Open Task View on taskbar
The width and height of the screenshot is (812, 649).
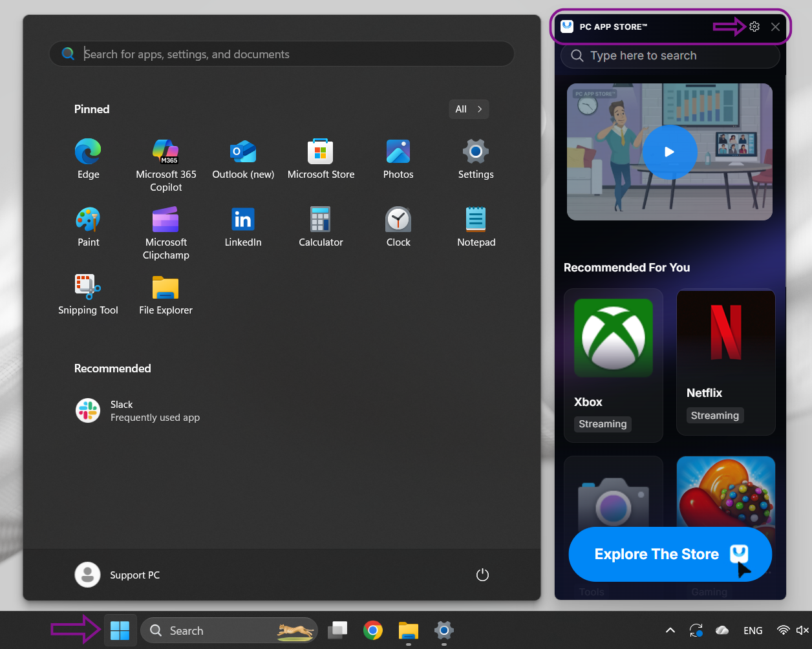point(337,630)
